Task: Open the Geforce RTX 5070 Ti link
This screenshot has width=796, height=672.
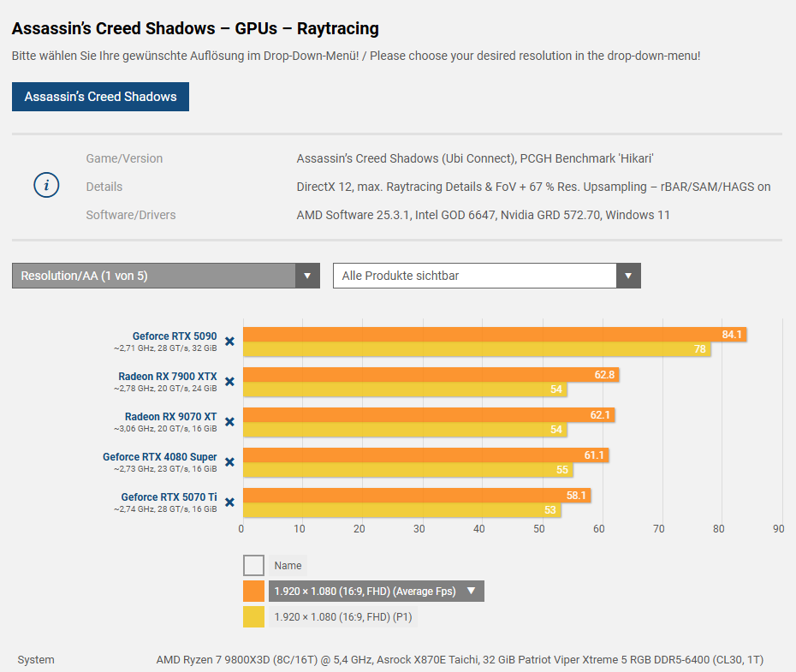Action: (169, 497)
